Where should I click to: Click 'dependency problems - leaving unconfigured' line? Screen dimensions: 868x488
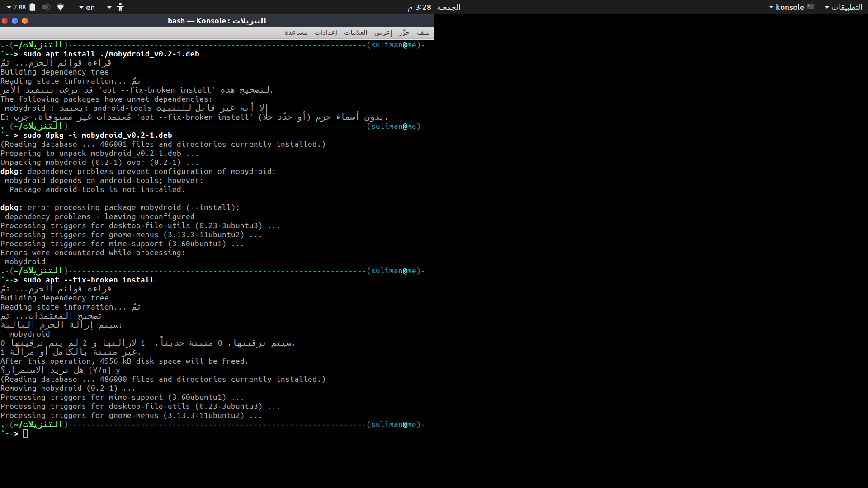99,216
